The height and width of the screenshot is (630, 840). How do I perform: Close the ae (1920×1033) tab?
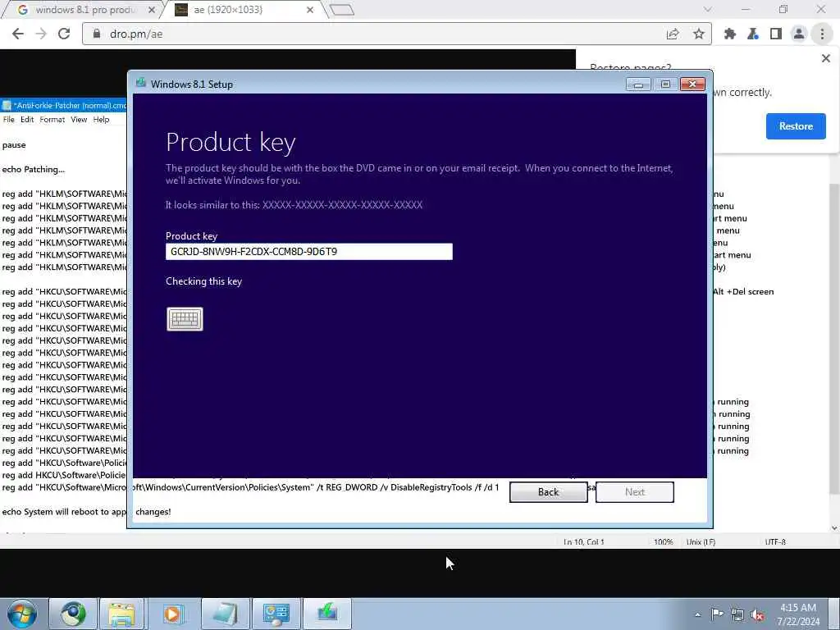pos(309,10)
